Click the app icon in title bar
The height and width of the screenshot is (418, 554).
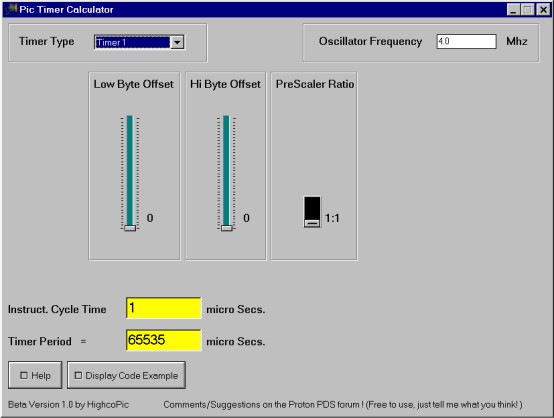[x=11, y=9]
